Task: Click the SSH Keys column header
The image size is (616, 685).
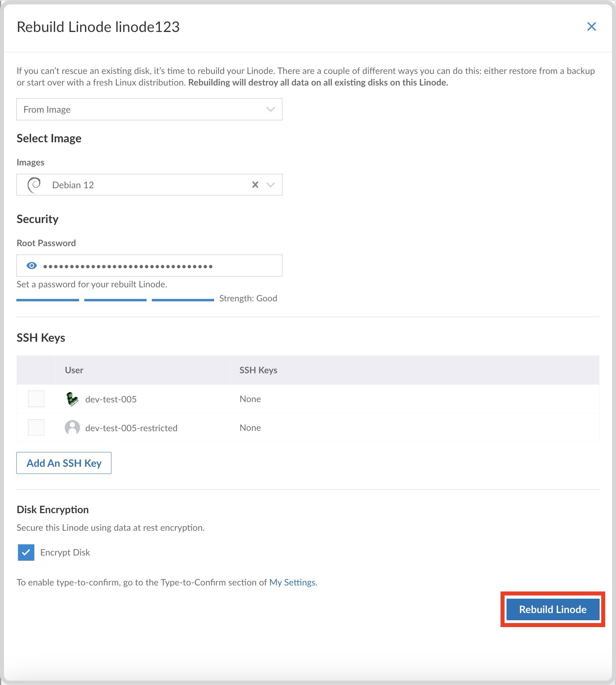Action: (x=258, y=370)
